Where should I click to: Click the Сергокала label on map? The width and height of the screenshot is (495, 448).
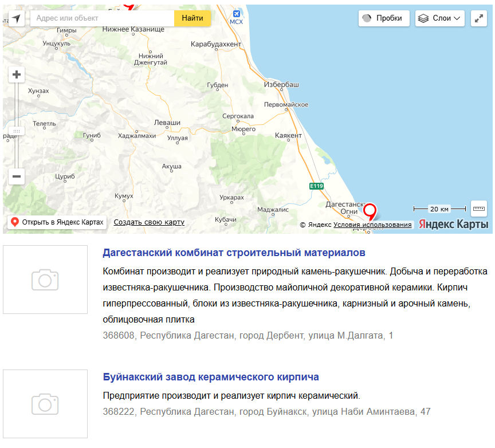click(238, 116)
